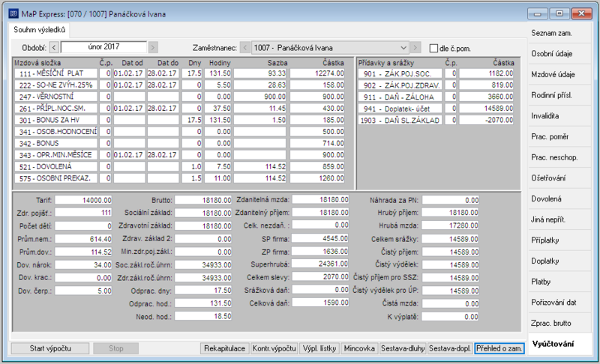
Task: Go to previous period with left arrow
Action: coord(54,48)
